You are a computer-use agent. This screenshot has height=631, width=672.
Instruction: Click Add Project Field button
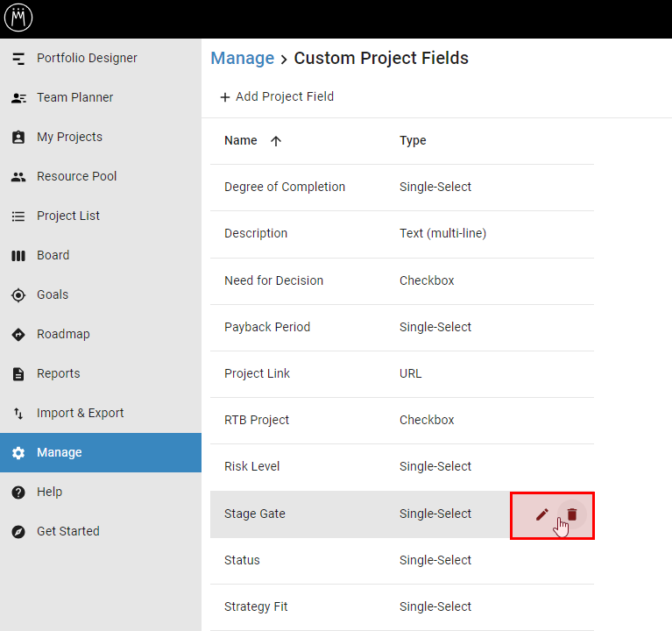277,97
